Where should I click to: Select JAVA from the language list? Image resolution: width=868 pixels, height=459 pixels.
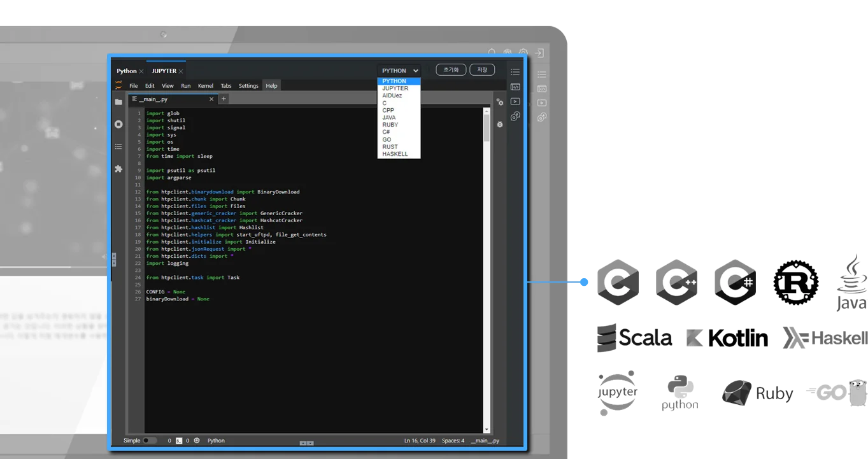coord(388,117)
